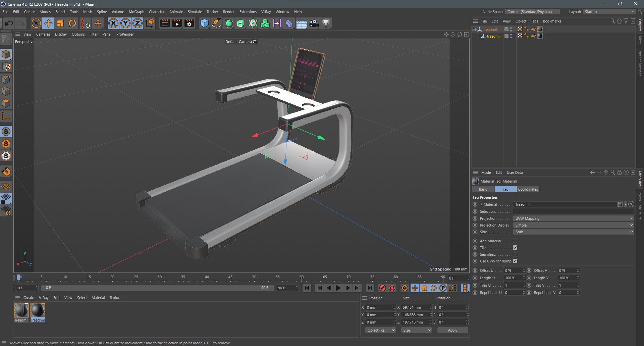Select the Scale tool
This screenshot has width=644, height=346.
60,23
